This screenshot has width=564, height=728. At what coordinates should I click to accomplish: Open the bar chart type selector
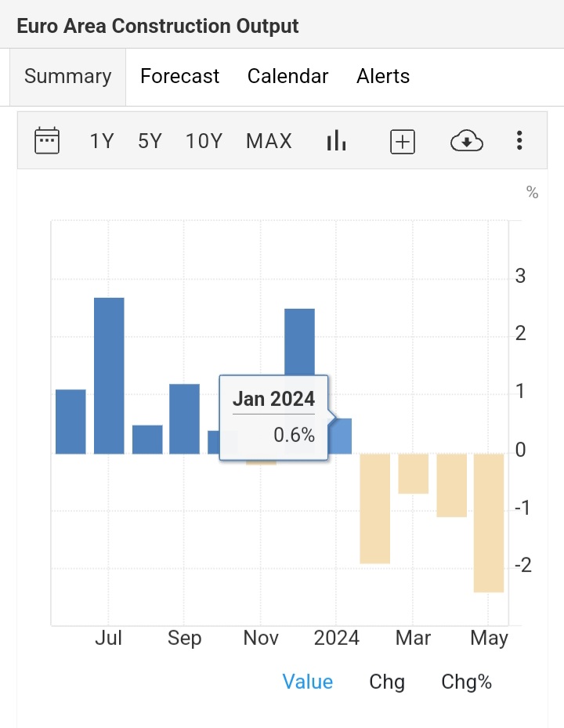336,141
